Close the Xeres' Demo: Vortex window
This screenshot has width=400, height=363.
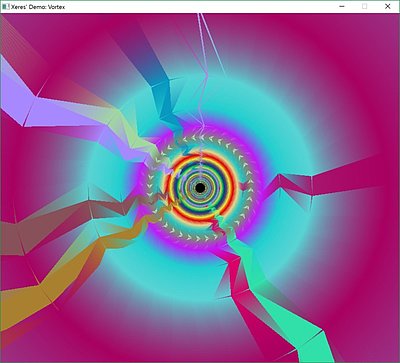388,6
